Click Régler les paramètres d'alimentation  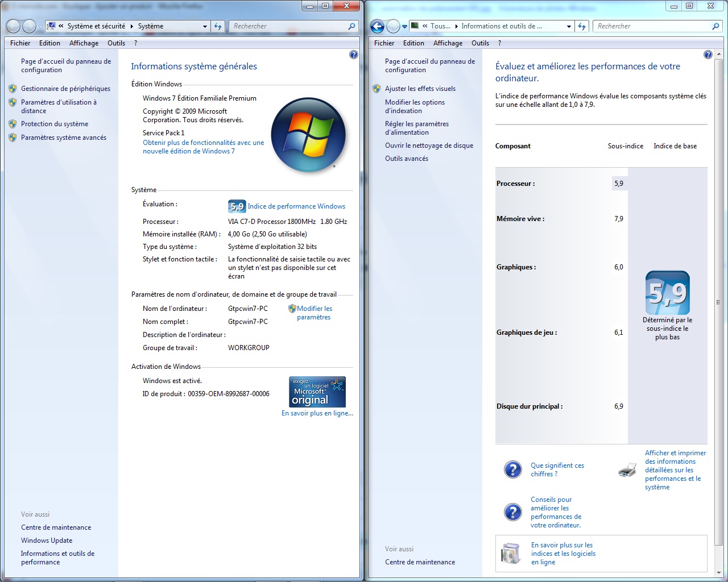point(417,128)
